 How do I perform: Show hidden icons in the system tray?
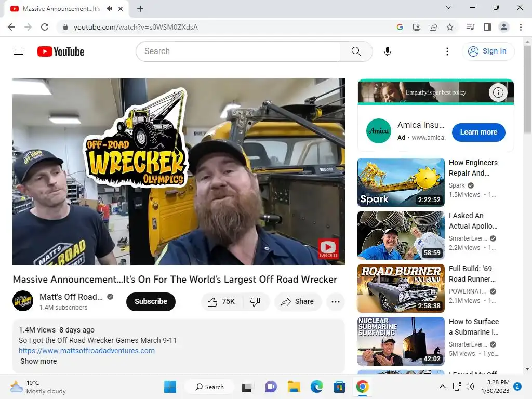pos(443,387)
